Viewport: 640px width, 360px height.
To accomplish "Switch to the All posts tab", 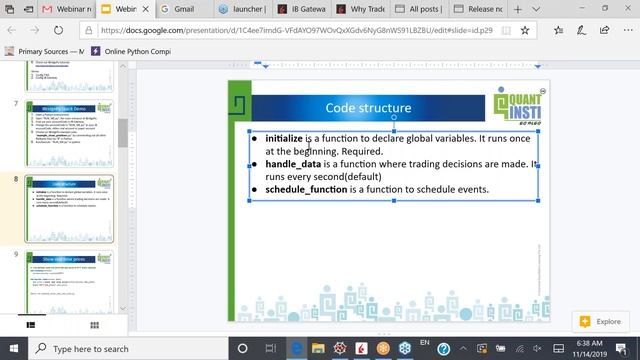I will click(419, 9).
